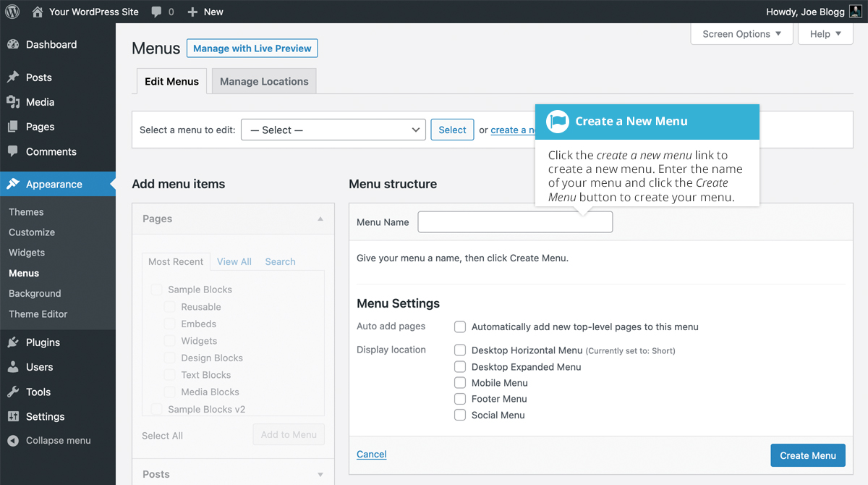The height and width of the screenshot is (485, 868).
Task: Select the Search pages tab
Action: 280,261
